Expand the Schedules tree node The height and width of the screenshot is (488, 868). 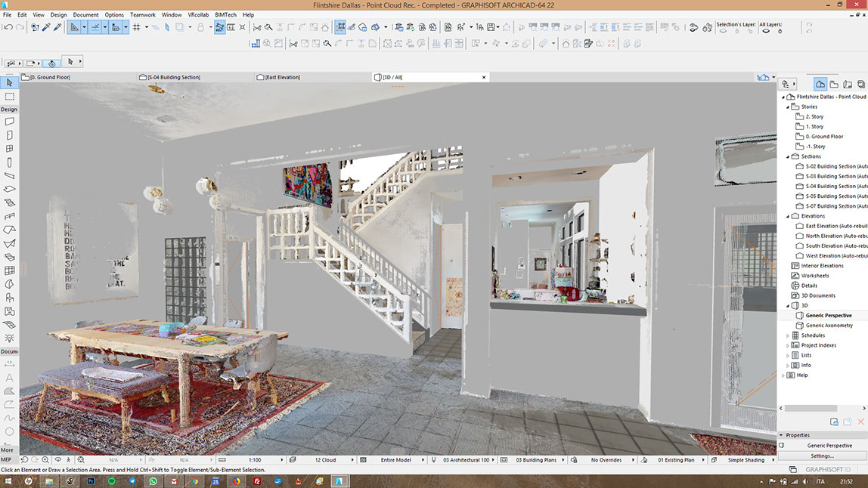coord(787,335)
